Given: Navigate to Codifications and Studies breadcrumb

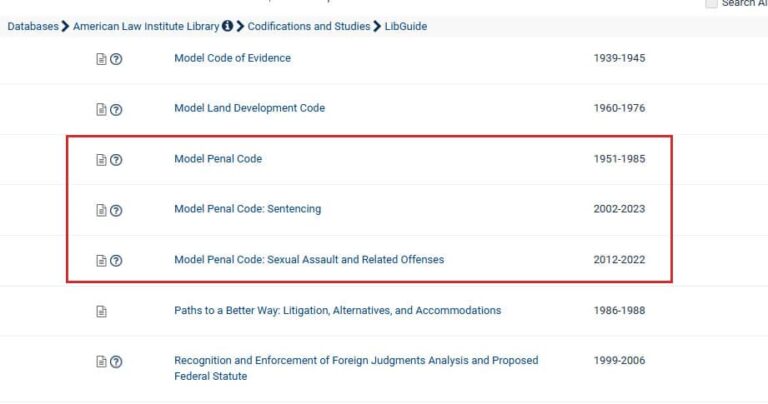Looking at the screenshot, I should (x=310, y=26).
